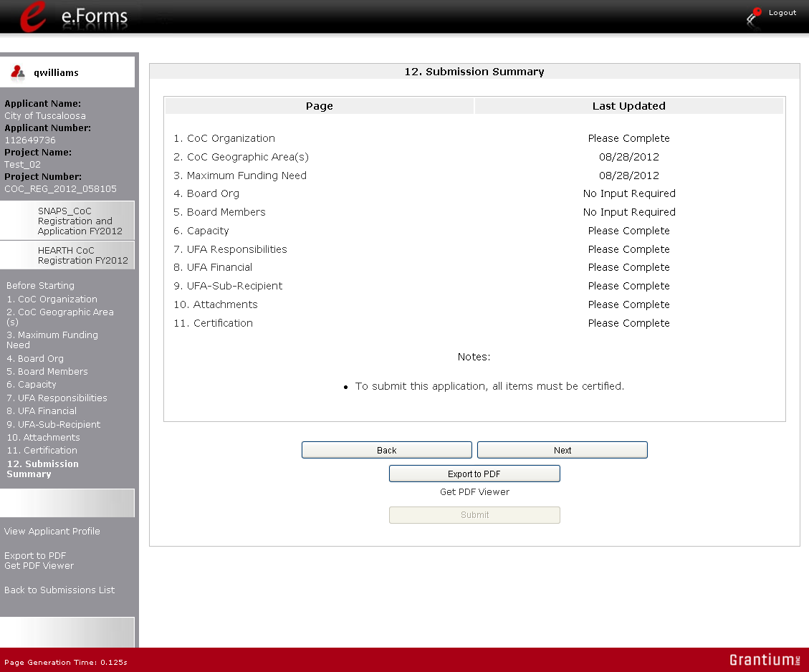Open SNAPS_CoC Registration and Application FY2012 tab
This screenshot has width=809, height=672.
click(80, 221)
